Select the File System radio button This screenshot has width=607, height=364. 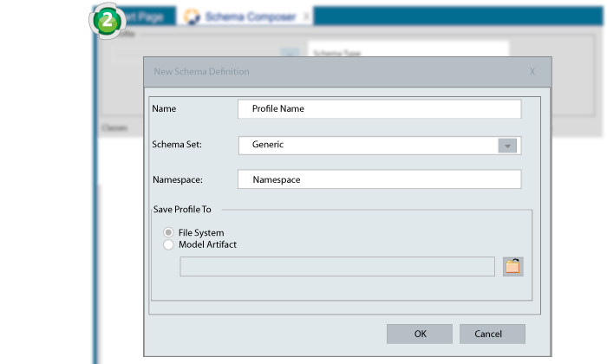[168, 232]
